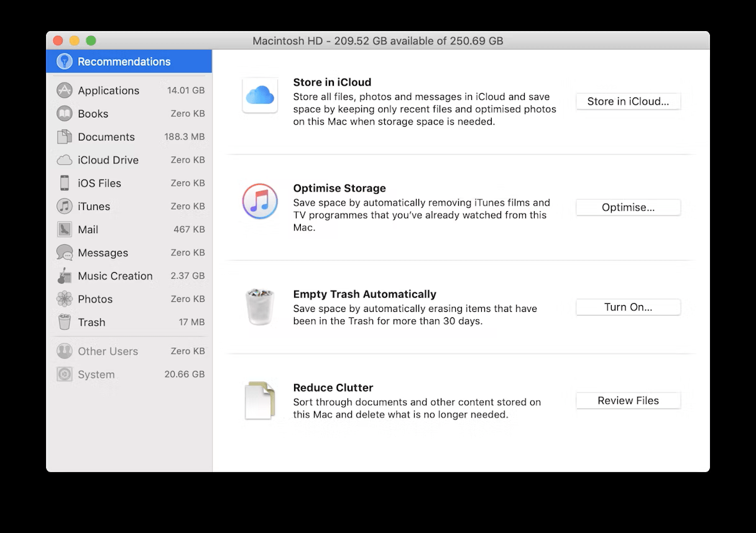Select the Photos flower icon
The image size is (756, 533).
tap(65, 299)
